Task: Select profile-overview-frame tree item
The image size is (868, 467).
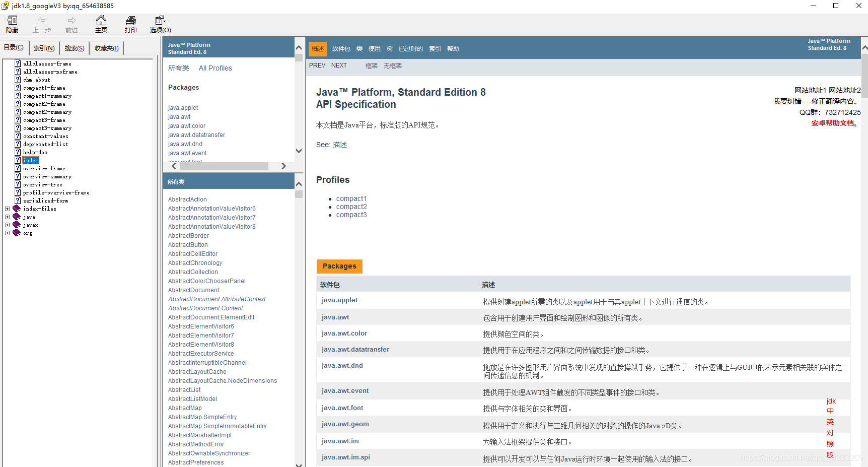Action: coord(56,192)
